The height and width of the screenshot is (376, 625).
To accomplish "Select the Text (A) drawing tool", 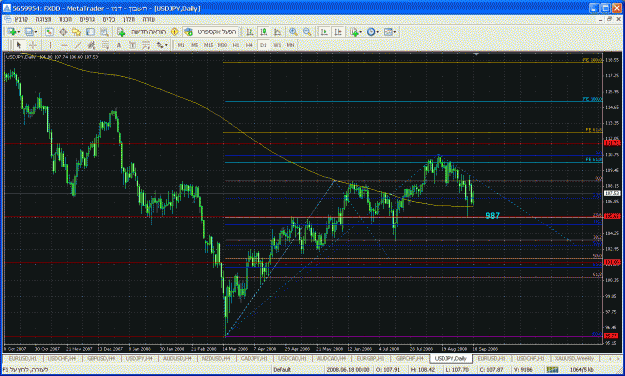I will 119,45.
